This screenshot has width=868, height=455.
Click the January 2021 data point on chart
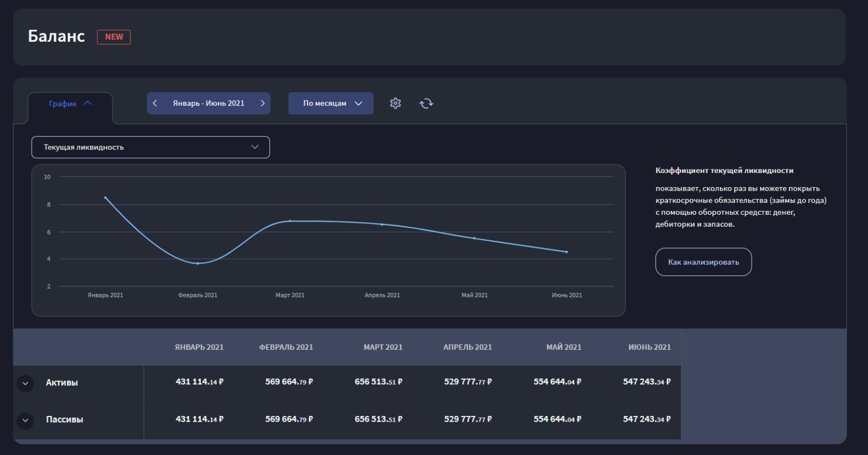click(105, 197)
